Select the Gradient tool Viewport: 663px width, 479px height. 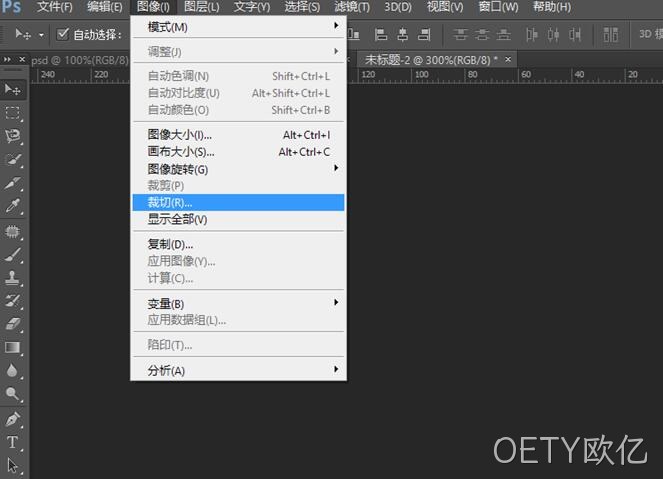pyautogui.click(x=12, y=347)
